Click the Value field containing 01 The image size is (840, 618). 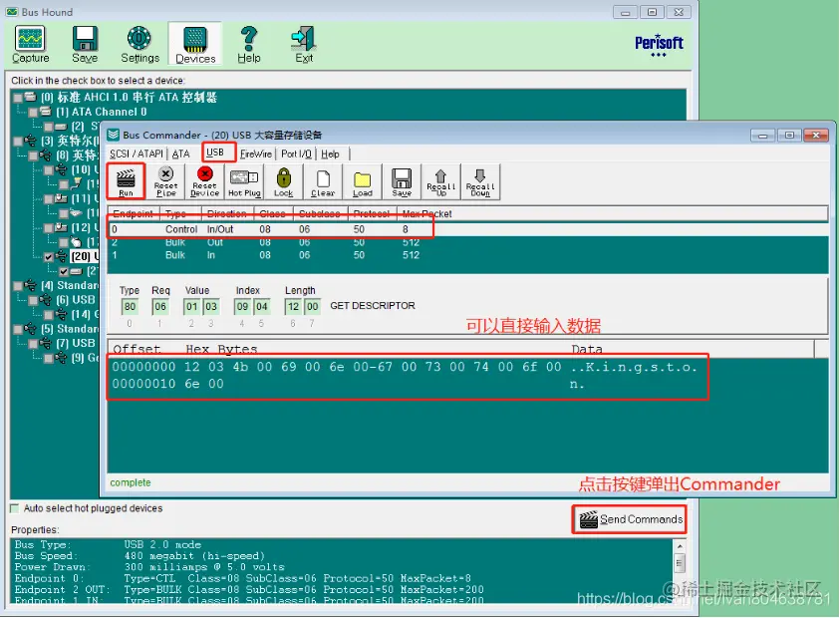point(191,307)
